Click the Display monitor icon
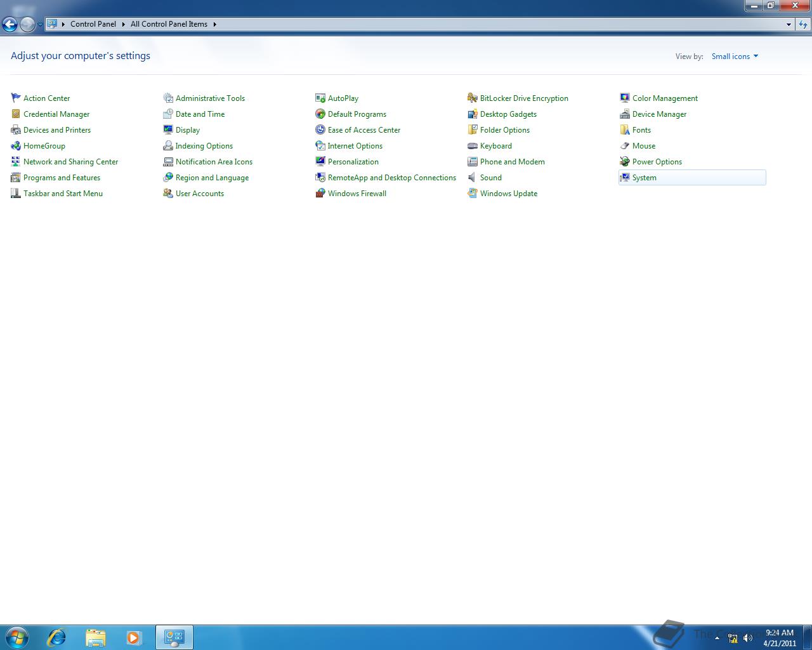The width and height of the screenshot is (812, 650). (x=168, y=129)
